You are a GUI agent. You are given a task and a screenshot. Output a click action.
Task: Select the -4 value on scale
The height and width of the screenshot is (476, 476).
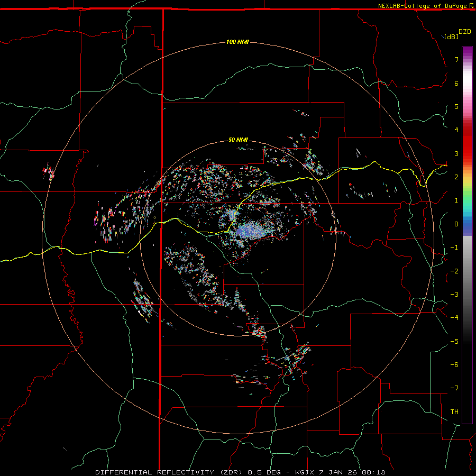click(454, 318)
